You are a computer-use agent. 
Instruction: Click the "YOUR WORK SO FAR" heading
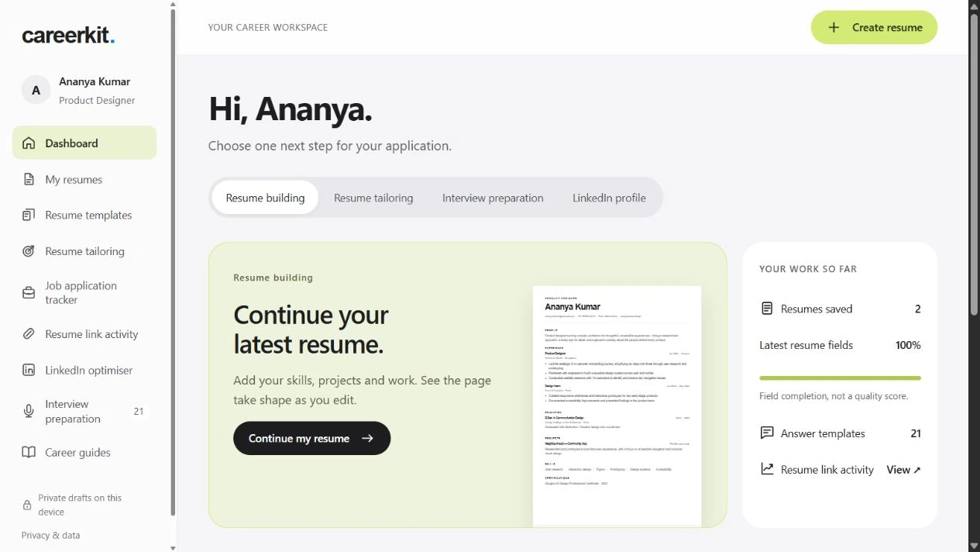pos(808,269)
